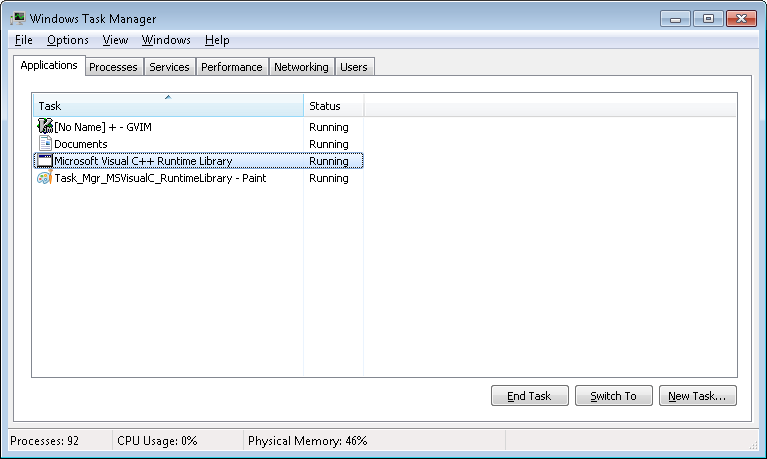Switch to the Processes tab

click(113, 67)
